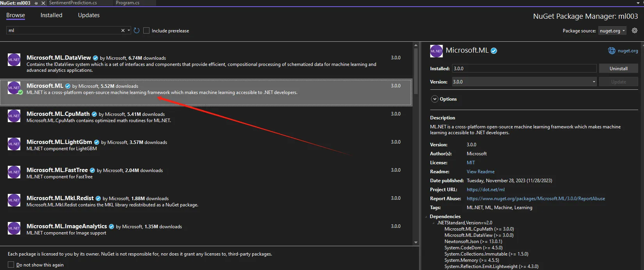Click the Uninstall button

tap(618, 69)
